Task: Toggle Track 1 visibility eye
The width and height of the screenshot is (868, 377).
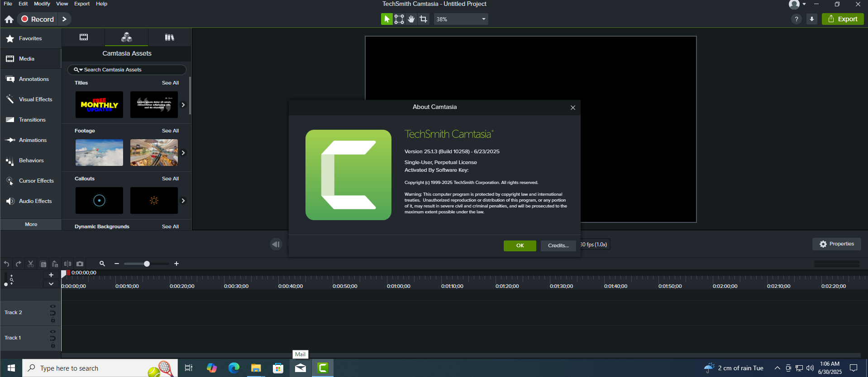Action: click(x=53, y=331)
